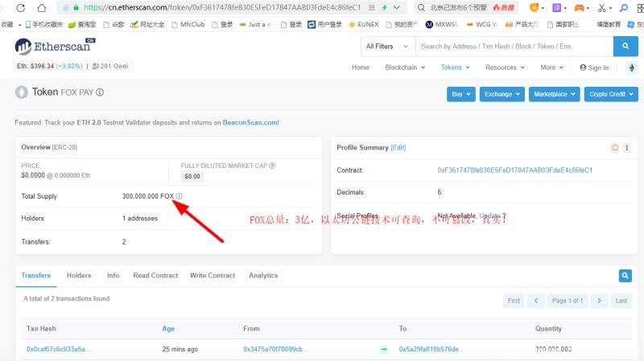Viewport: 644px width, 361px height.
Task: Open the Profile Summary three-dot menu
Action: coord(627,148)
